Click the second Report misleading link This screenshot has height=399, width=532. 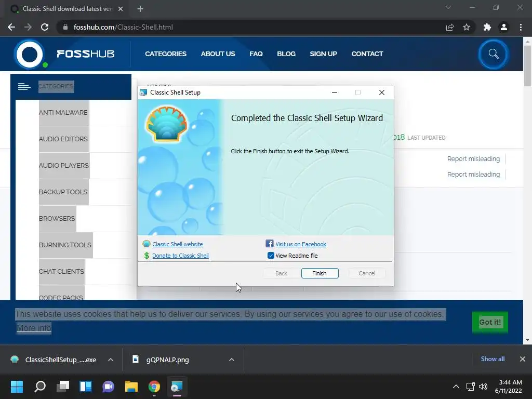point(473,175)
